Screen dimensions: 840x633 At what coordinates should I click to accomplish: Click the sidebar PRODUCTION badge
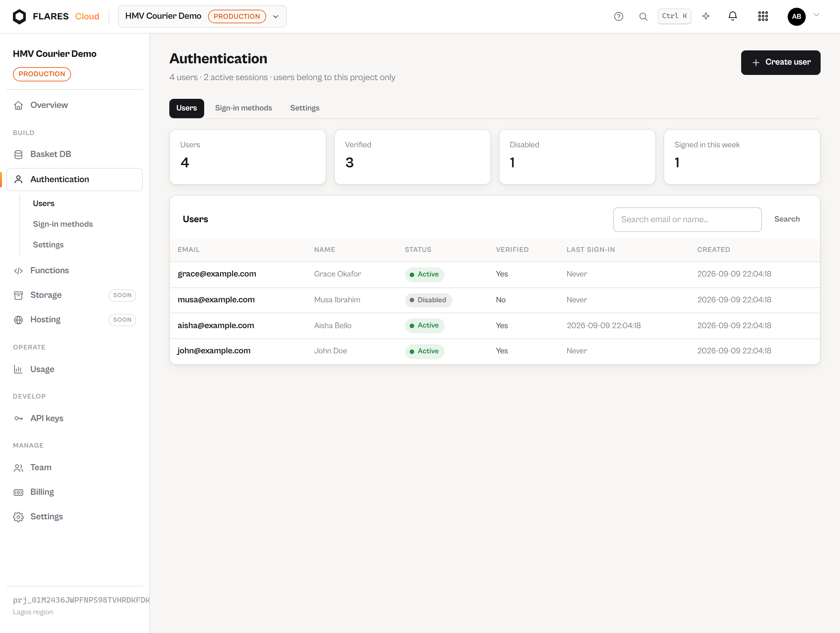(x=42, y=74)
